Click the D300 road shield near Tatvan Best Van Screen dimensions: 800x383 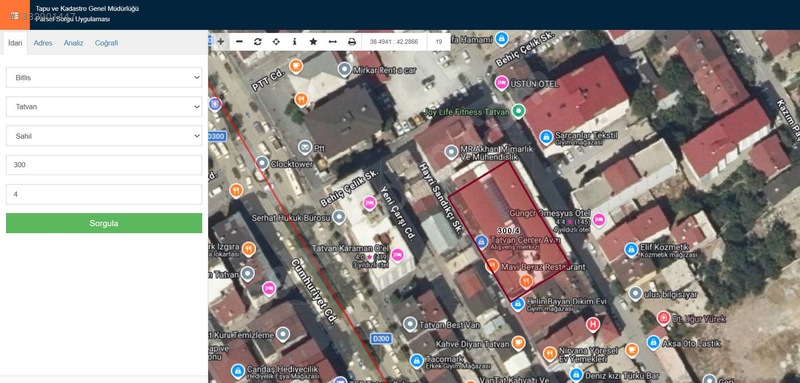[381, 339]
